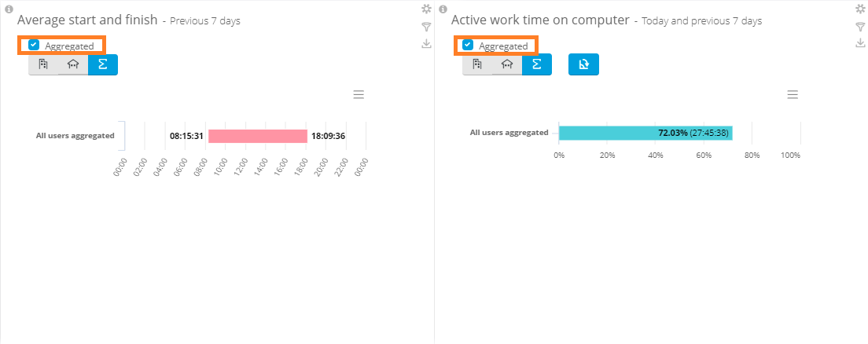Select home view in Active work time

tap(507, 64)
